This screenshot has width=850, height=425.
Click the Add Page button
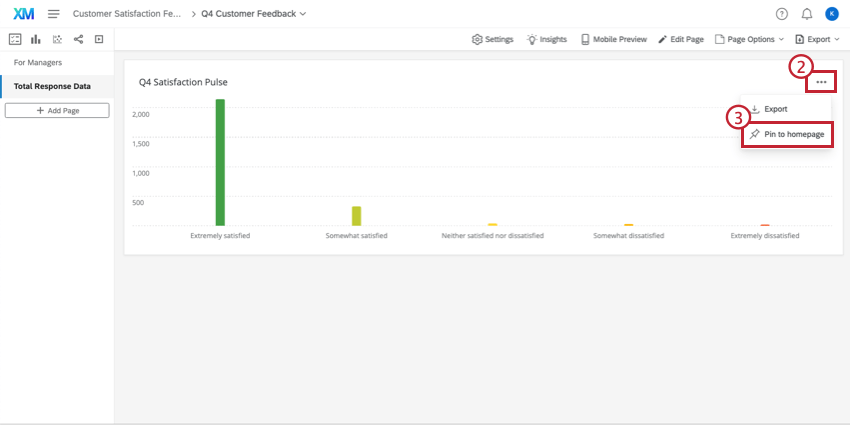click(x=57, y=110)
